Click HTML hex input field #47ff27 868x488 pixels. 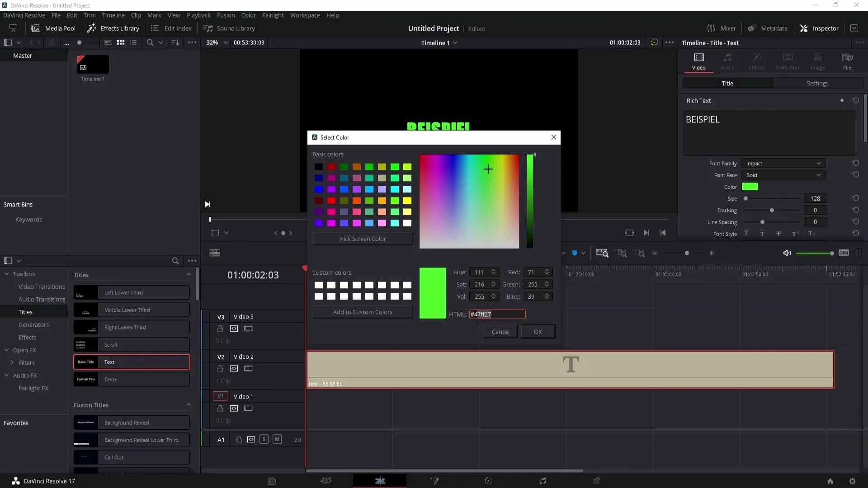pyautogui.click(x=496, y=314)
